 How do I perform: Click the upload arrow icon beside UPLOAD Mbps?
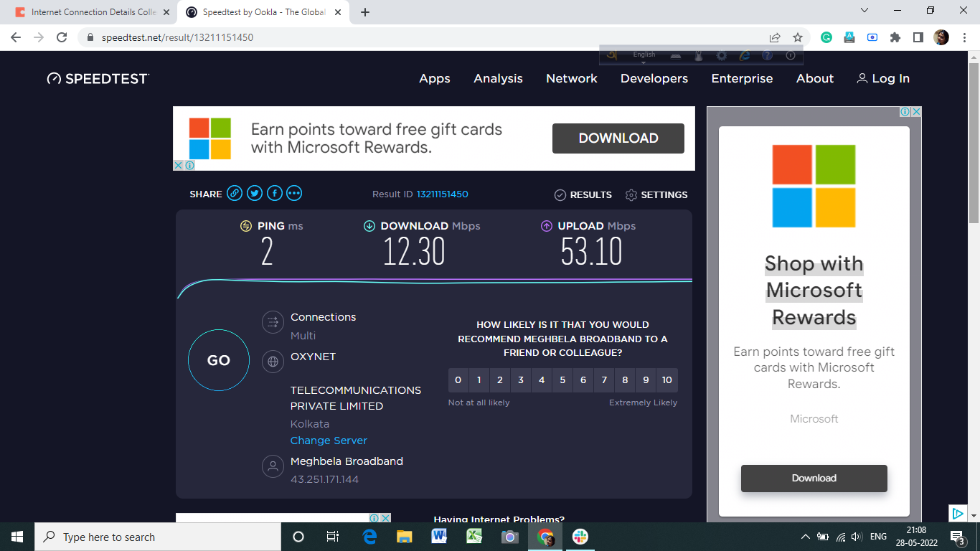tap(545, 226)
